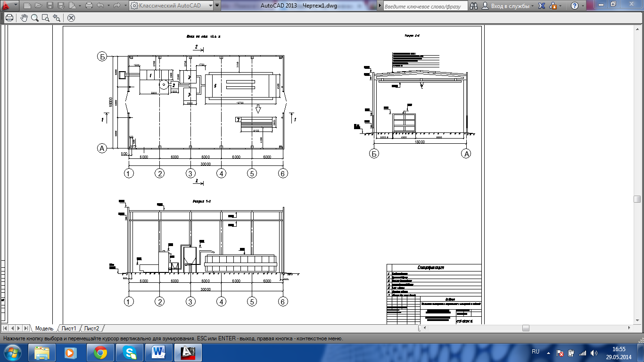Click the volume speaker icon in the tray

[594, 353]
